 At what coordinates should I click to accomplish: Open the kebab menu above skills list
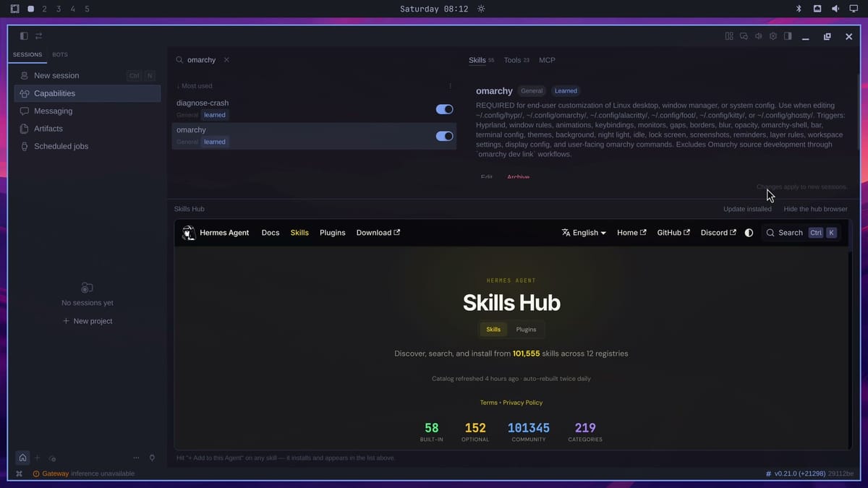[x=450, y=86]
